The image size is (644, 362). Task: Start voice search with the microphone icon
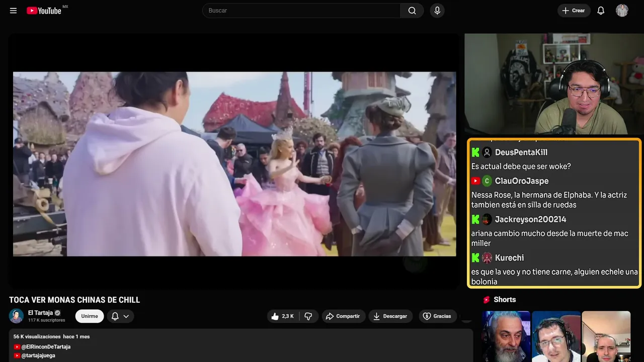point(437,11)
